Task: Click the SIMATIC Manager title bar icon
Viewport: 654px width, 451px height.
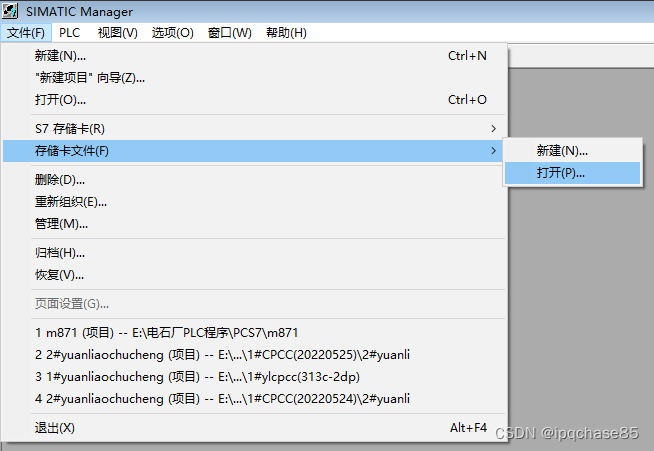Action: (10, 11)
